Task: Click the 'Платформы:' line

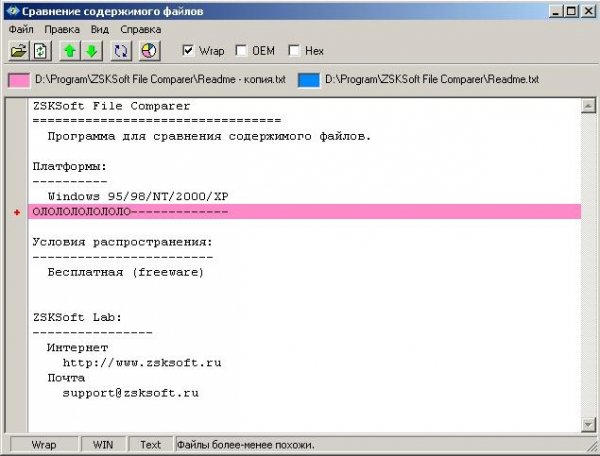Action: (70, 166)
